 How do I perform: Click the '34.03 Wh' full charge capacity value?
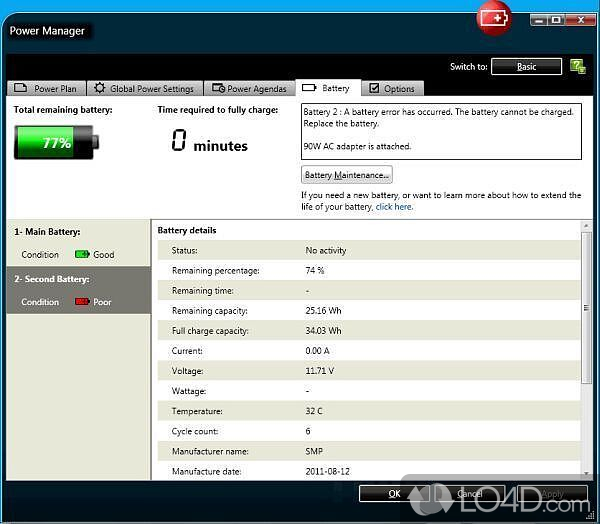[x=323, y=330]
